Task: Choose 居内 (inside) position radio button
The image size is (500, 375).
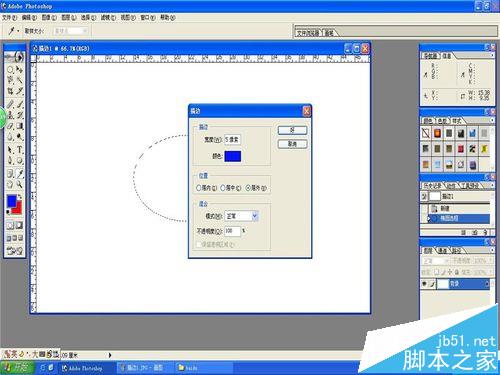Action: (x=198, y=188)
